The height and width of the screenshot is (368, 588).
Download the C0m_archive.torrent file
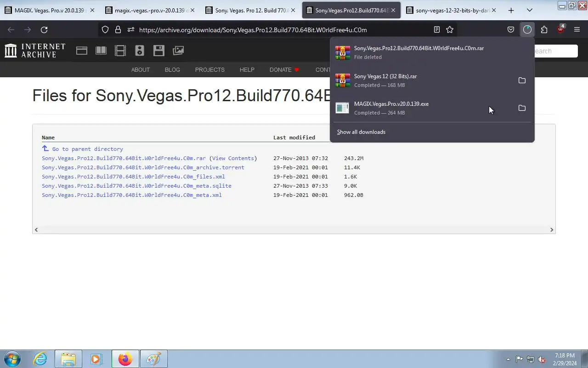[143, 167]
